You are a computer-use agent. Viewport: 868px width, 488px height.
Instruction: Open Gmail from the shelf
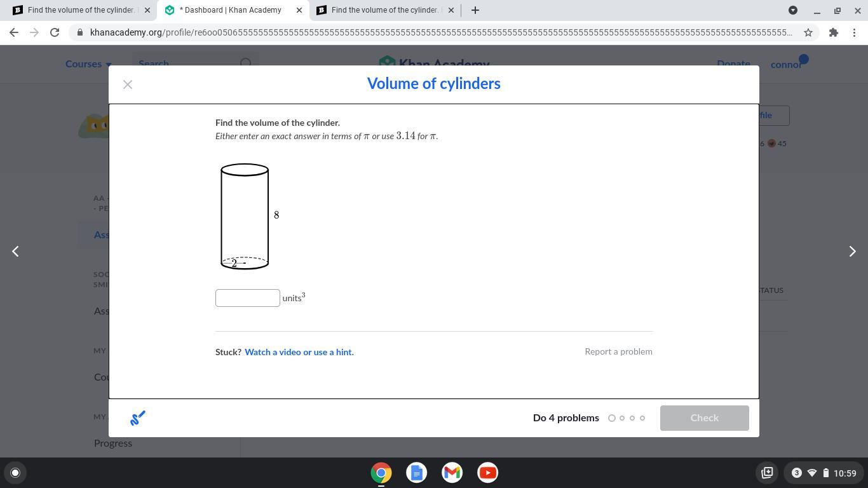(x=452, y=473)
